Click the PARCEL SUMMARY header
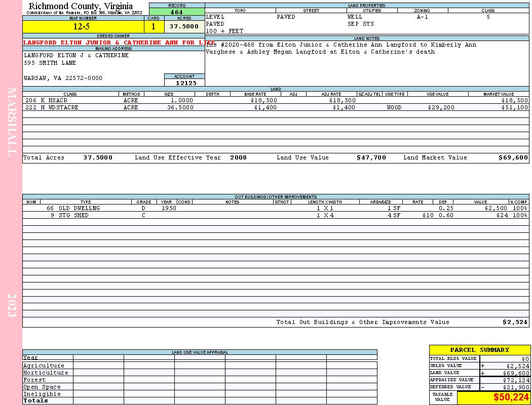This screenshot has height=405, width=532. [480, 350]
